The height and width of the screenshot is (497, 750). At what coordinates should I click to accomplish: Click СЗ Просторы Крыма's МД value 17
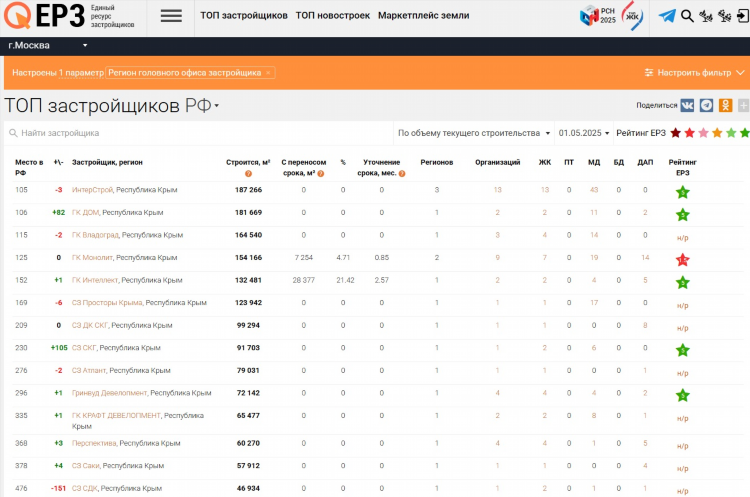pos(594,302)
